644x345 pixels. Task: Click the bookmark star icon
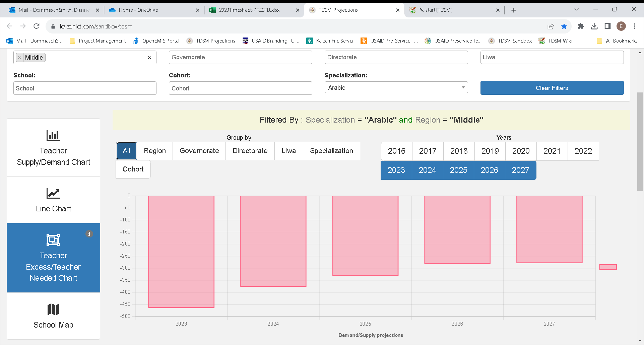coord(564,26)
